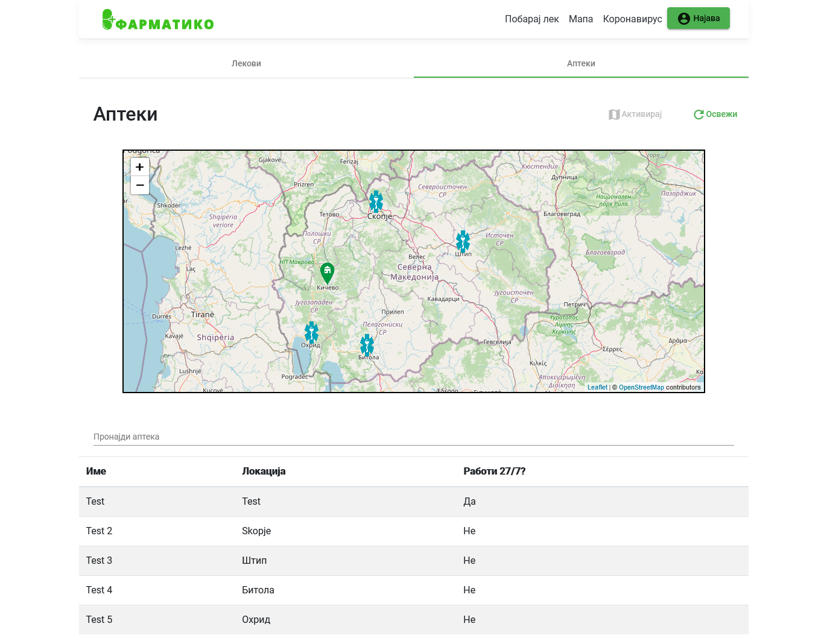Click the pharmacy marker on Bitola
Screen dimensions: 827x644
click(x=367, y=345)
